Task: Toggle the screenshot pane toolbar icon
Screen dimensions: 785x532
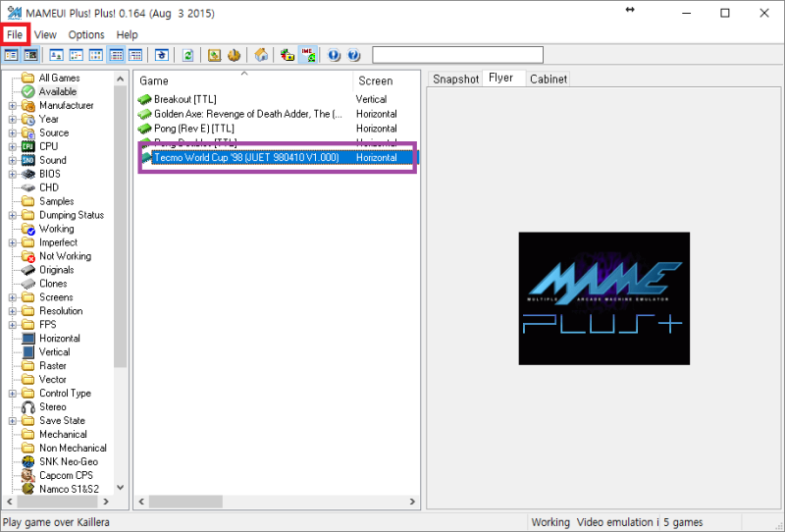Action: 30,55
